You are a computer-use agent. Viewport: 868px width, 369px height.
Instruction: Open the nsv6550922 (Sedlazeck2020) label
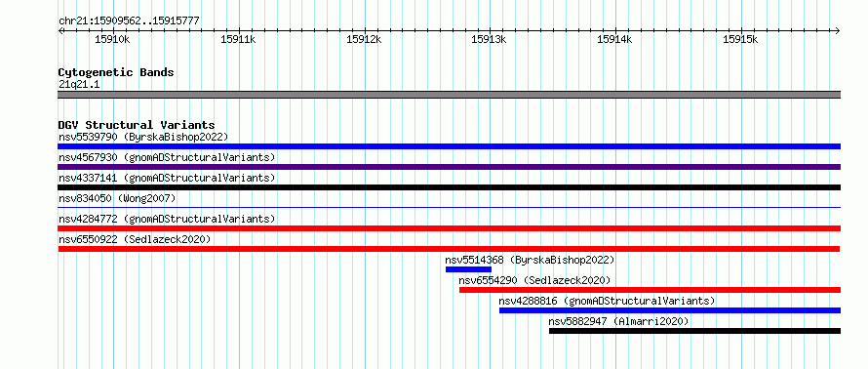tap(135, 239)
